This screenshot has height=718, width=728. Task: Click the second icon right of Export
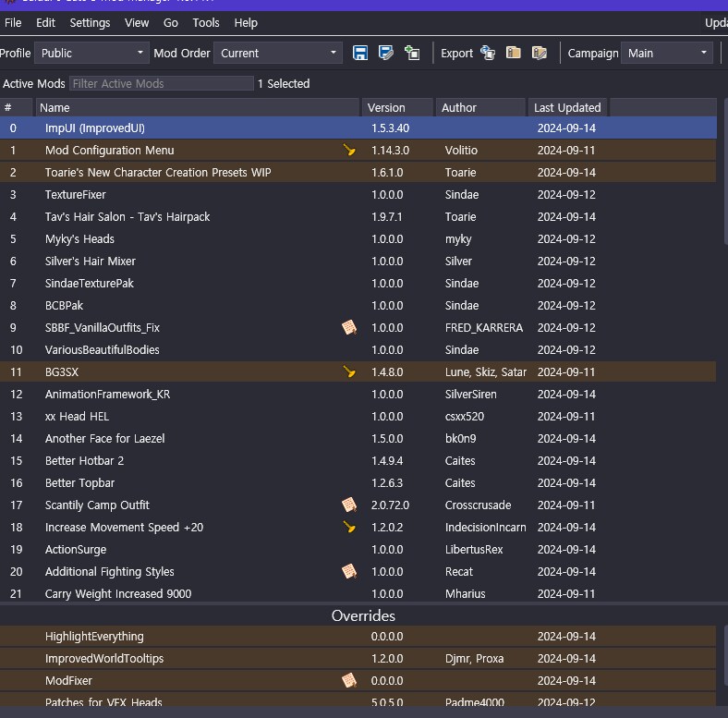514,54
